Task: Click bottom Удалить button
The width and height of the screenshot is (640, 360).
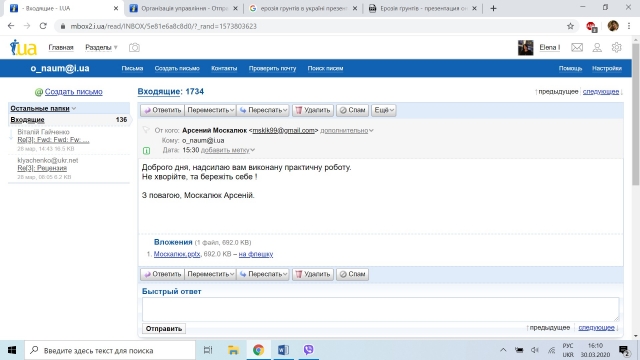Action: coord(313,274)
